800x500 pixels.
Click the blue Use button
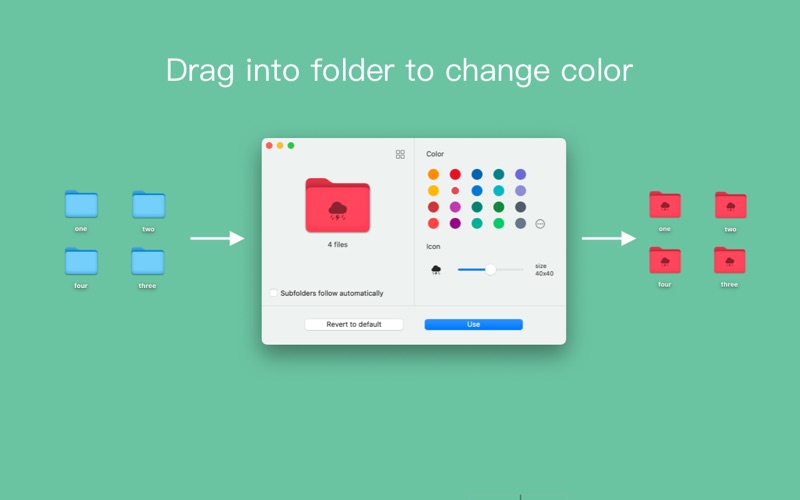pos(473,324)
